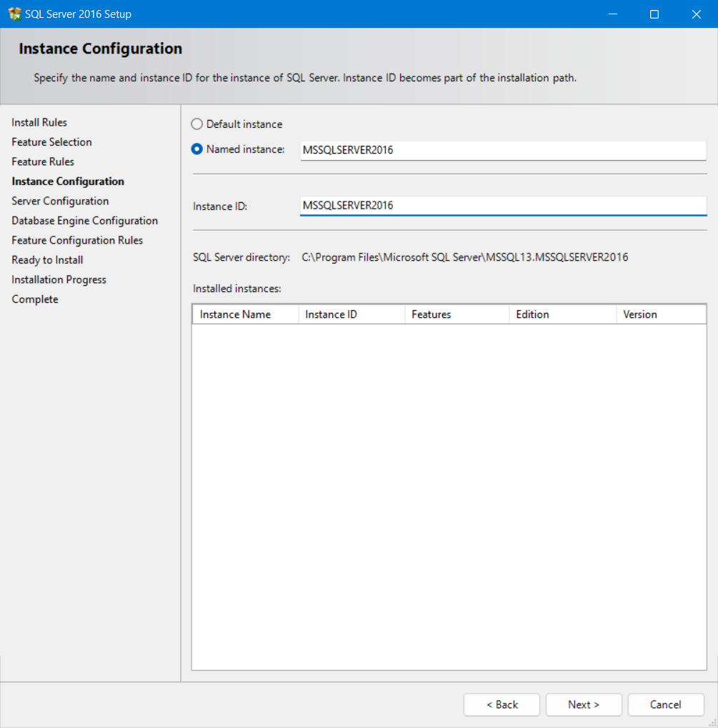
Task: Cancel the SQL Server setup
Action: point(666,705)
